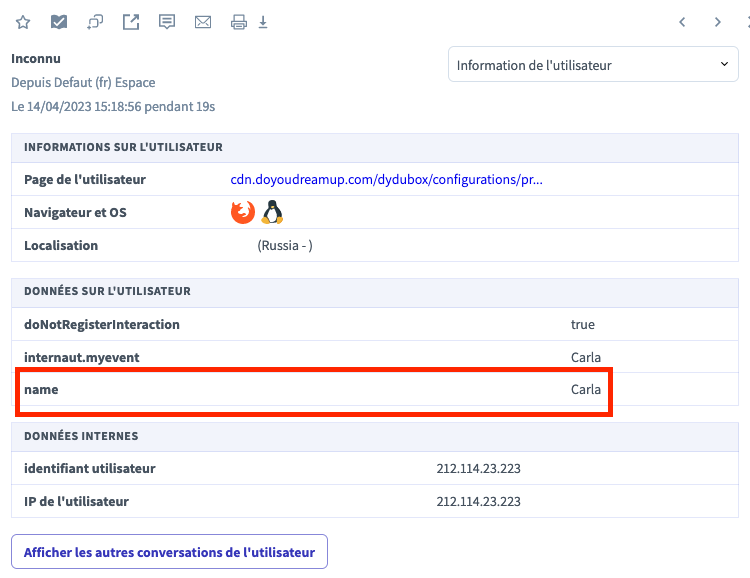Open conversation in new window icon

tap(131, 22)
